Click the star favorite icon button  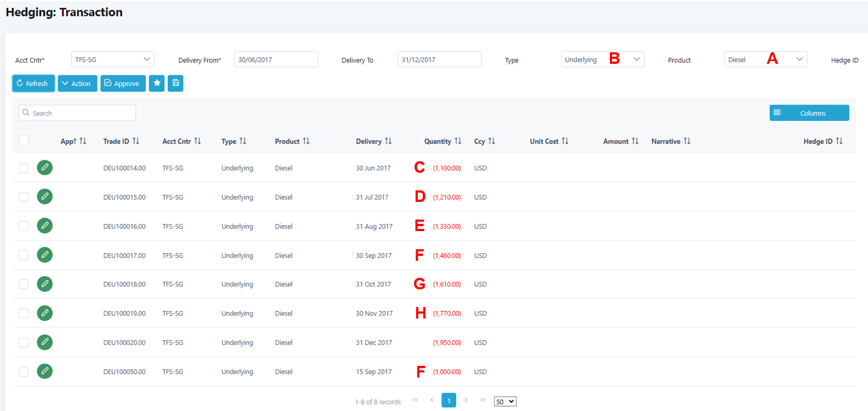coord(157,83)
